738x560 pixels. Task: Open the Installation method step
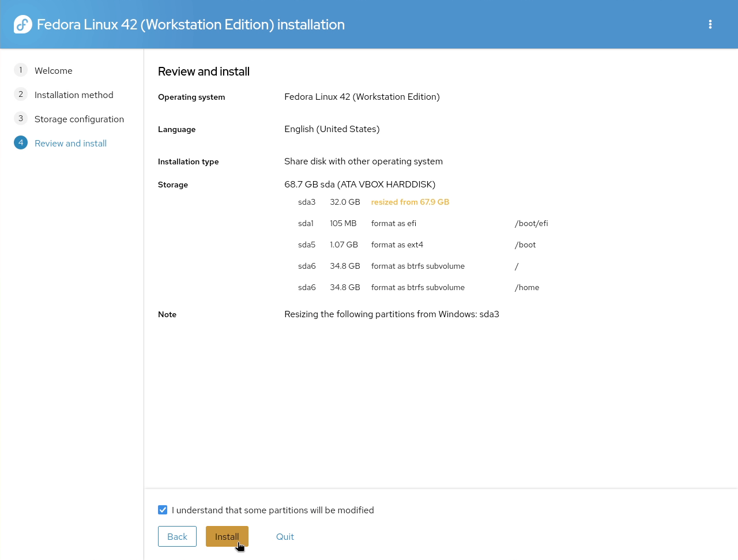click(74, 95)
